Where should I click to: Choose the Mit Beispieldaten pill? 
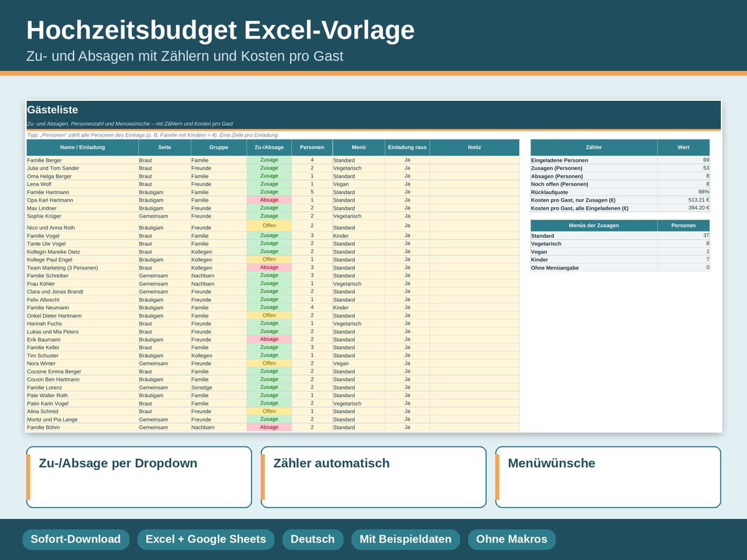(405, 539)
